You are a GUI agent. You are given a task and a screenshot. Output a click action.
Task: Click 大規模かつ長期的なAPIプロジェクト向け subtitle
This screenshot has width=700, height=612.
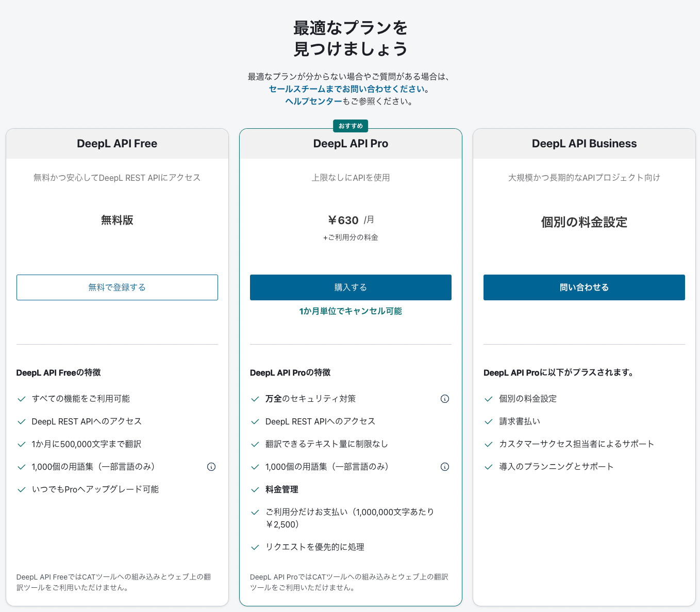[x=584, y=178]
